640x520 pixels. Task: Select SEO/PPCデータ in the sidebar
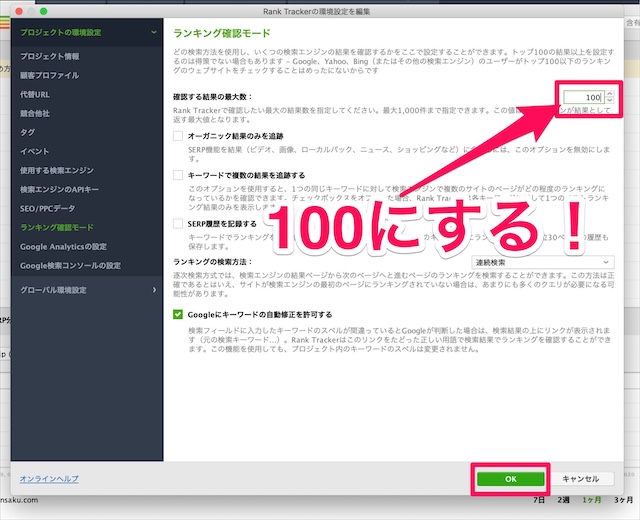click(47, 209)
